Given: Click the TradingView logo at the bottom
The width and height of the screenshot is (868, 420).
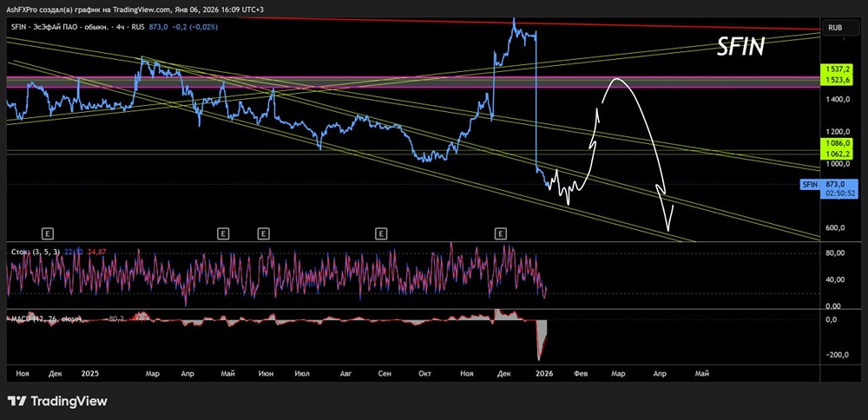Looking at the screenshot, I should click(57, 401).
